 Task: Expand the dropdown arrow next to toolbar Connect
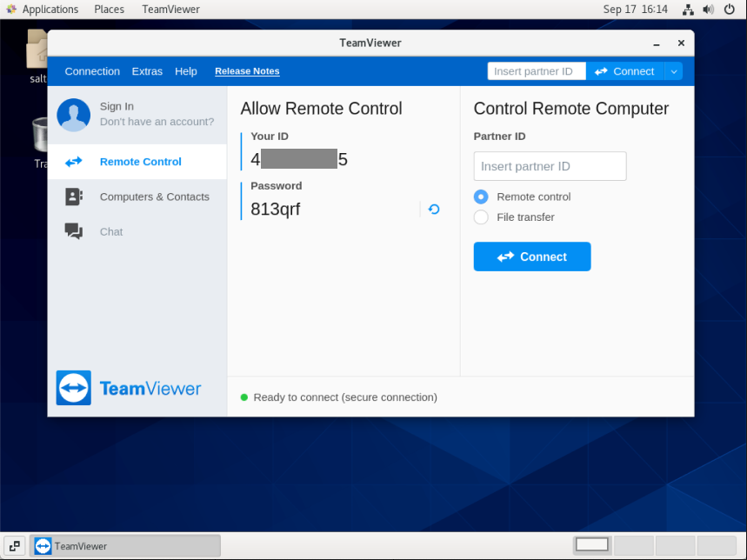pyautogui.click(x=674, y=71)
